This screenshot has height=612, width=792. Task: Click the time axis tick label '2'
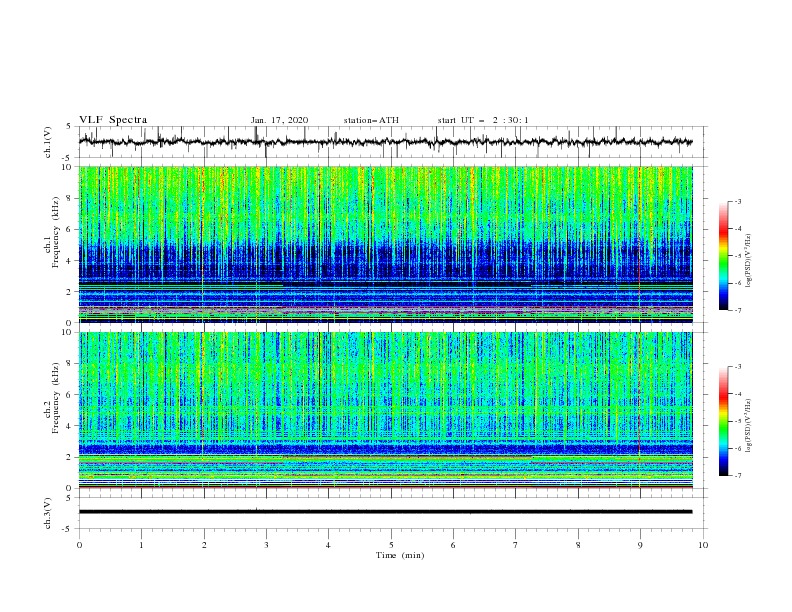coord(204,545)
